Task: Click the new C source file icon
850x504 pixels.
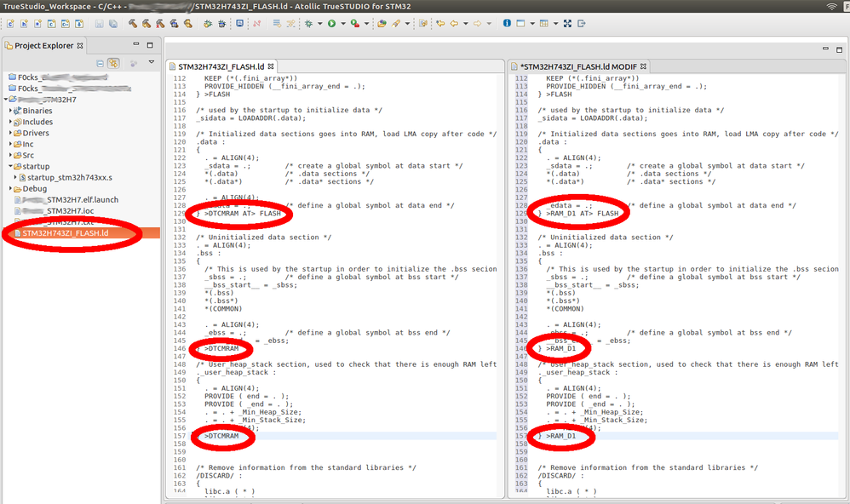Action: pyautogui.click(x=10, y=24)
